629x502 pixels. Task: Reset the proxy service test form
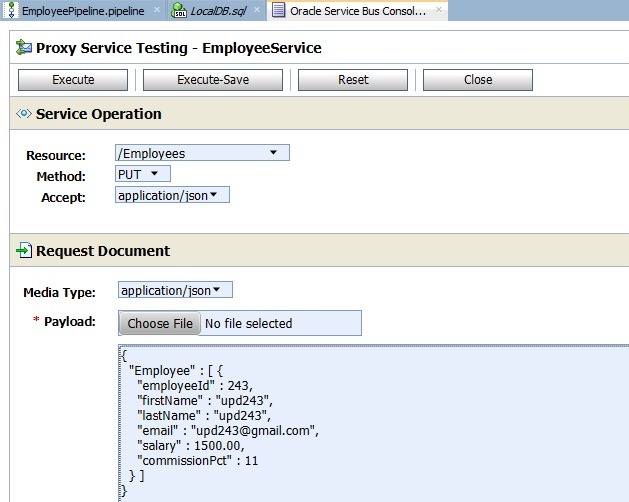click(353, 80)
